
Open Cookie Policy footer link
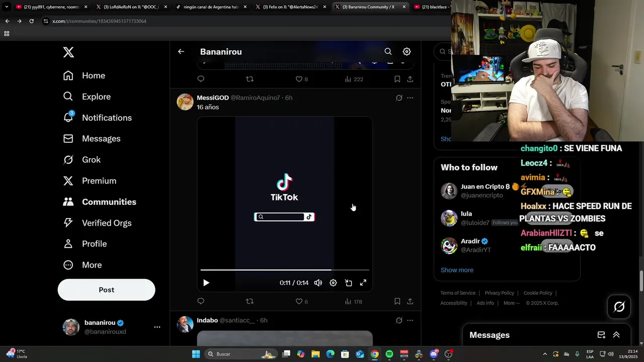[538, 293]
